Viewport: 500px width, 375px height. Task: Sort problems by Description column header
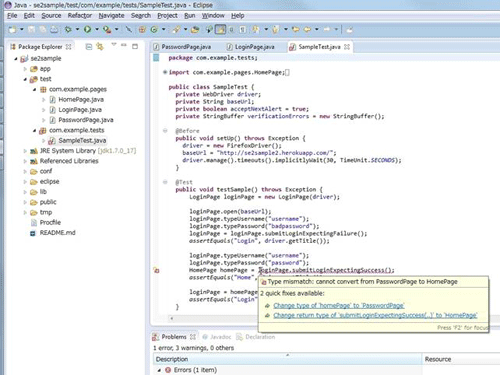coord(287,359)
